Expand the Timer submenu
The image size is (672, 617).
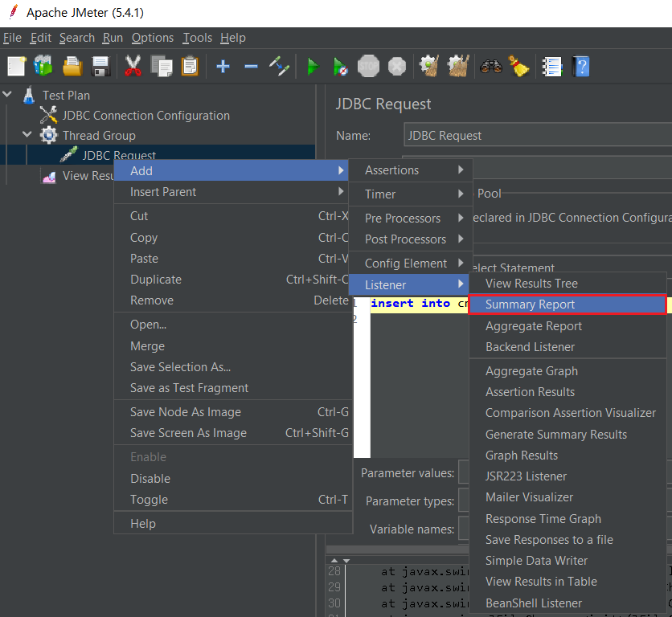(x=411, y=194)
